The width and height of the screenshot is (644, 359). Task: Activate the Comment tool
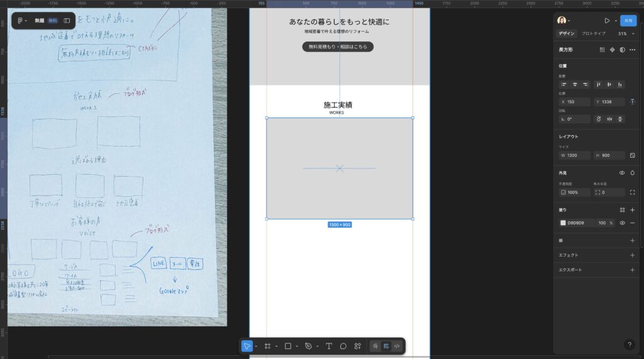343,346
